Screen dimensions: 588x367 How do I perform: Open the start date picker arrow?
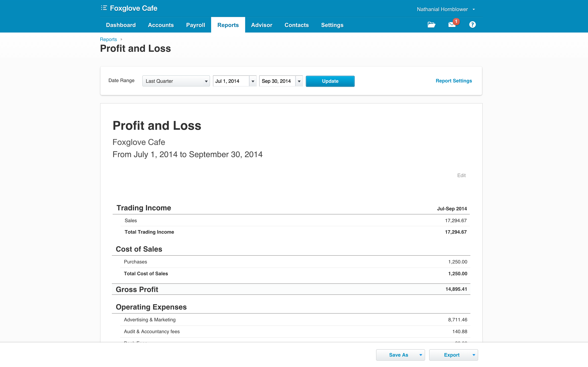pos(253,81)
